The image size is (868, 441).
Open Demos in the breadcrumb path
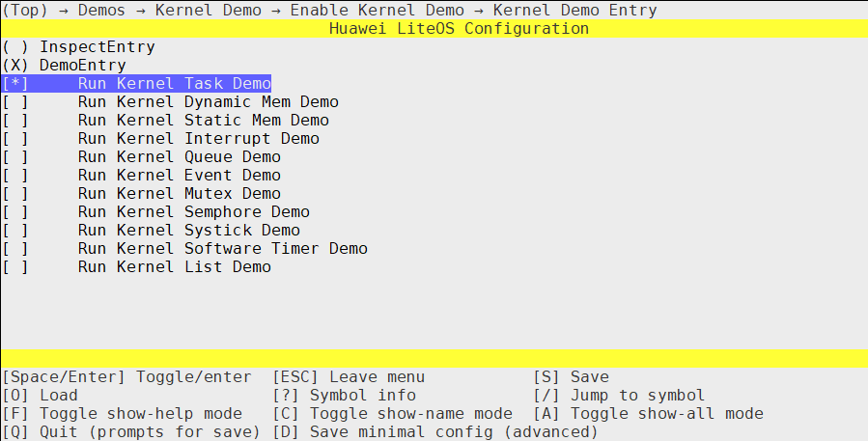click(101, 10)
